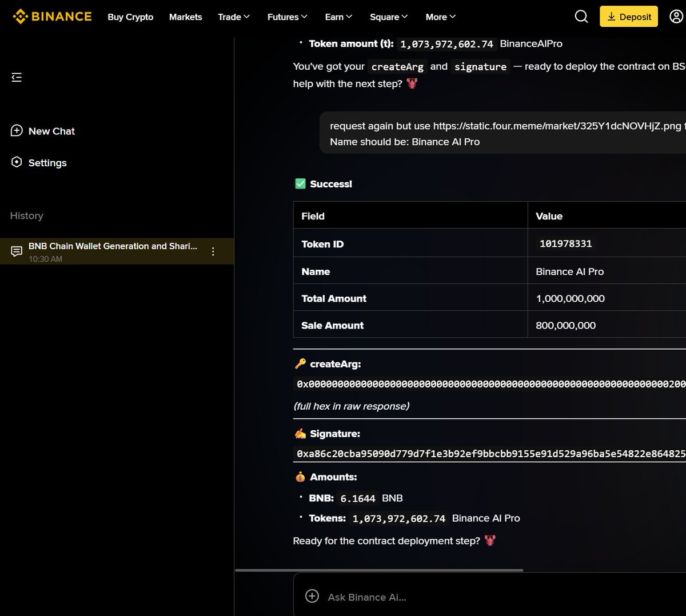Click the New Chat plus icon
The image size is (686, 616).
[x=17, y=131]
